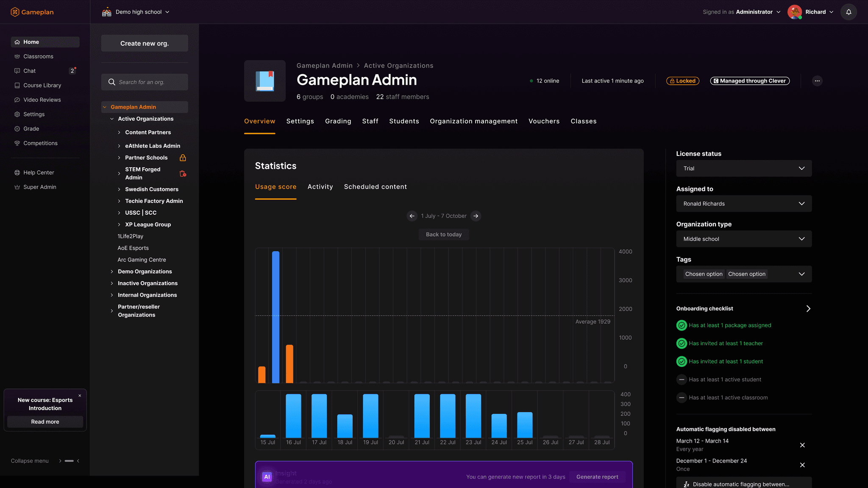
Task: Click the previous date range arrow
Action: point(412,216)
